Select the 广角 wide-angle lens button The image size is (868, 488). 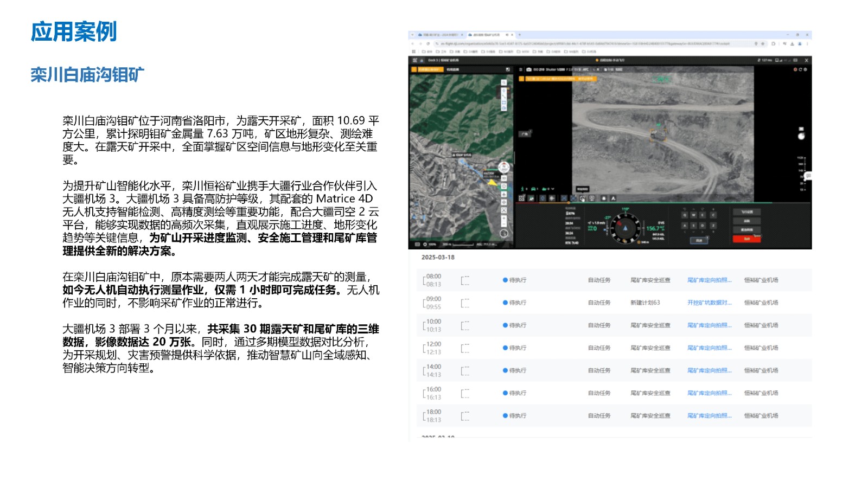525,134
